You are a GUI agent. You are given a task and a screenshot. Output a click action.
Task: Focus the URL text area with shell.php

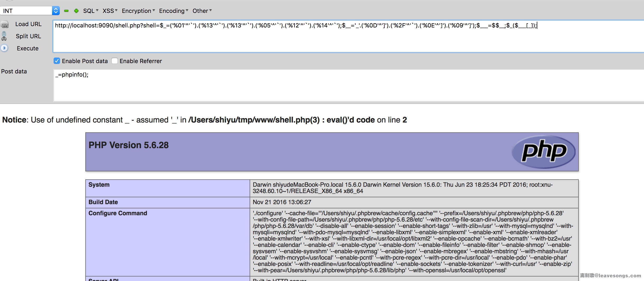tap(343, 37)
